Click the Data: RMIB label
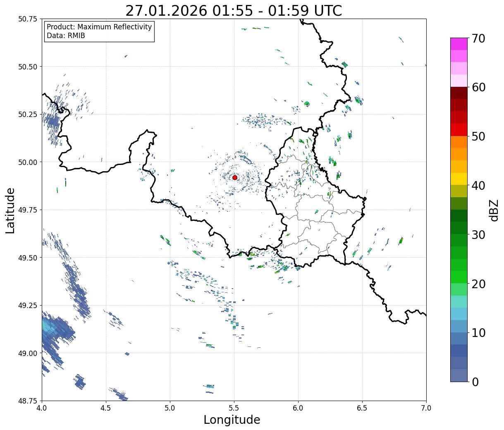Screen dimensions: 504x430 [66, 36]
